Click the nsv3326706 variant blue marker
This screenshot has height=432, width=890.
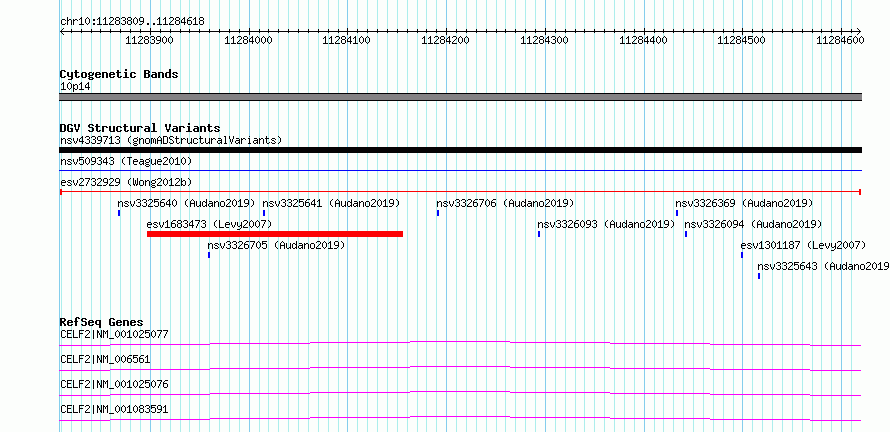tap(438, 213)
